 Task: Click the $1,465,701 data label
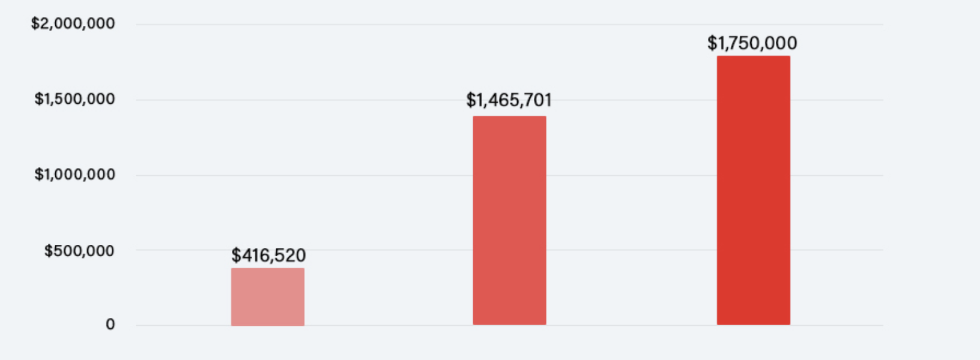pos(509,100)
